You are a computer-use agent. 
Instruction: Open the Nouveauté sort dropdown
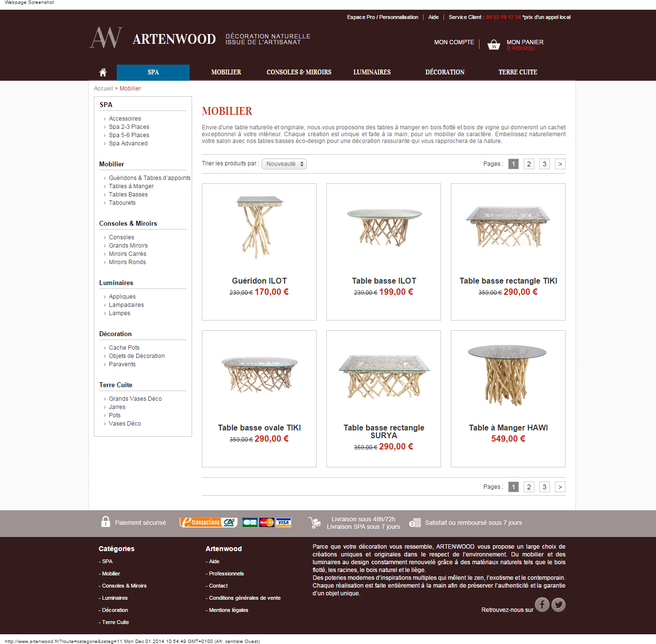(x=284, y=164)
